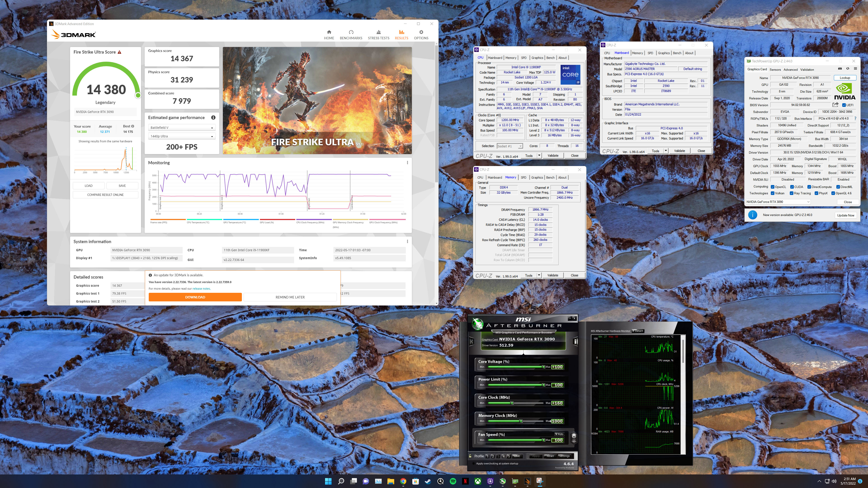
Task: Click the orange Download button
Action: [195, 297]
